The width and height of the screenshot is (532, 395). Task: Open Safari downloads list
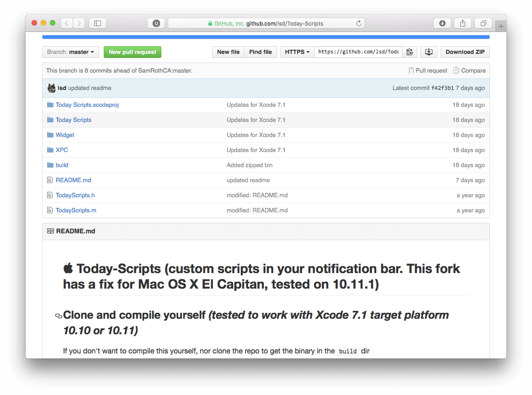pos(442,23)
